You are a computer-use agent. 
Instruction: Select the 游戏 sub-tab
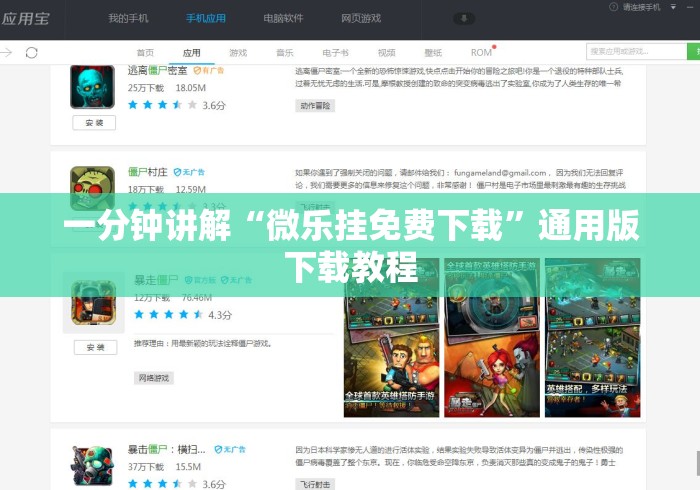click(x=238, y=53)
